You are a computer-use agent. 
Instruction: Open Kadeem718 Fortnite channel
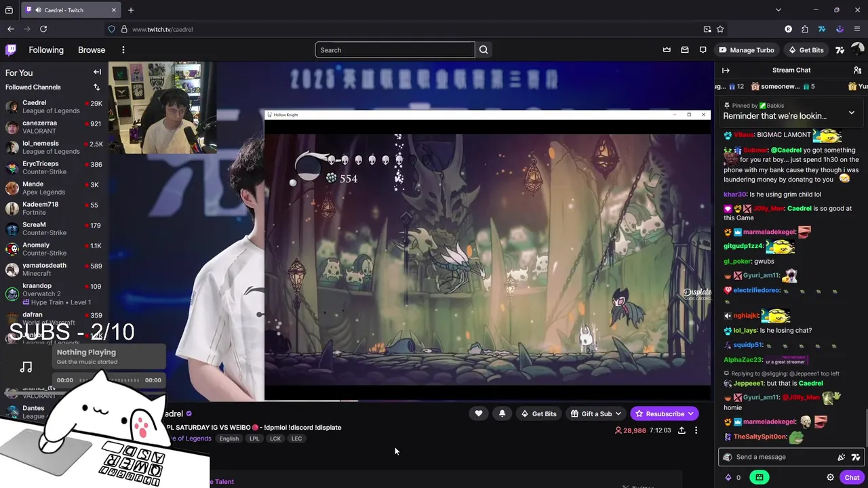[x=54, y=209]
